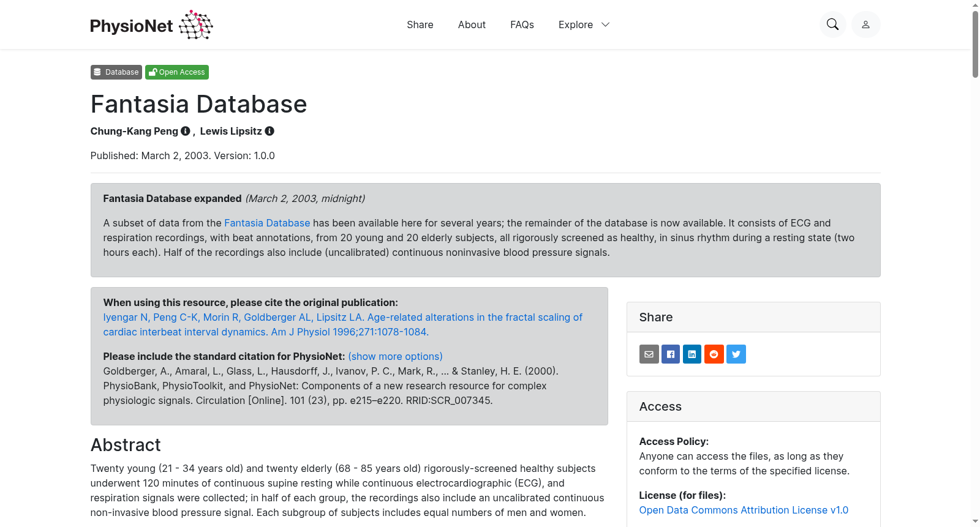Expand the Explore dropdown menu
This screenshot has height=527, width=980.
(584, 24)
